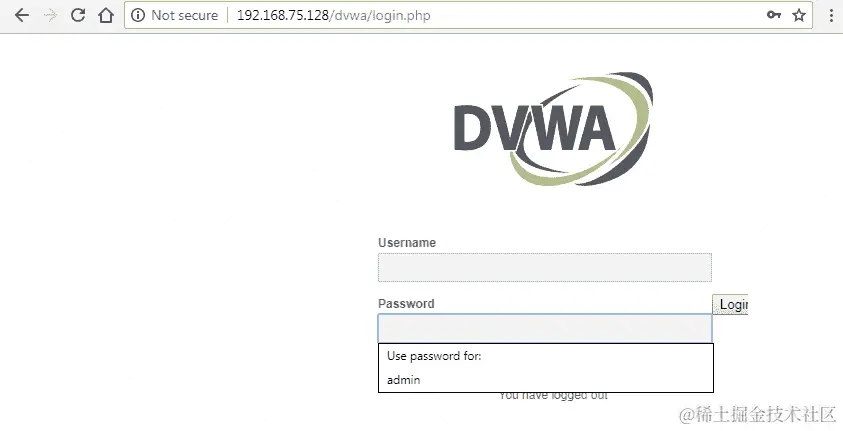Focus the Password input field
Screen dimensions: 843x431
pyautogui.click(x=545, y=328)
